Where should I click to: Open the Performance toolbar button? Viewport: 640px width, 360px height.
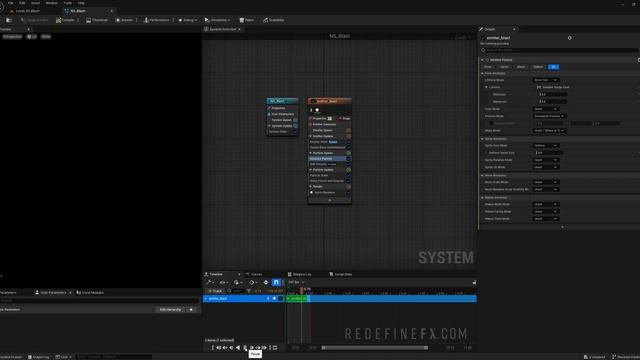coord(156,20)
